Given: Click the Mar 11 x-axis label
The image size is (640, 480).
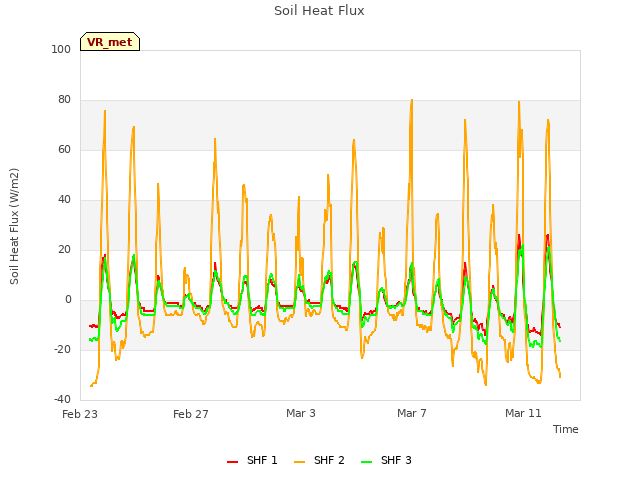Looking at the screenshot, I should [x=523, y=413].
